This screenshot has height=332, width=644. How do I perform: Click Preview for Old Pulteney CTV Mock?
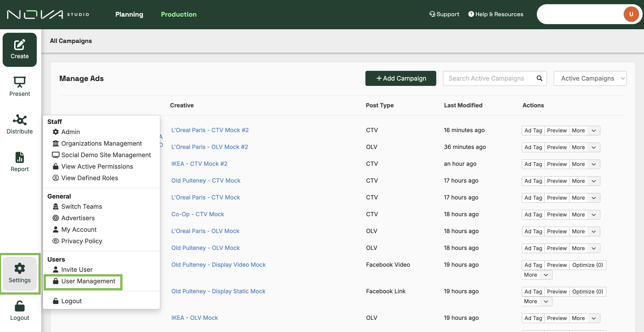click(557, 181)
